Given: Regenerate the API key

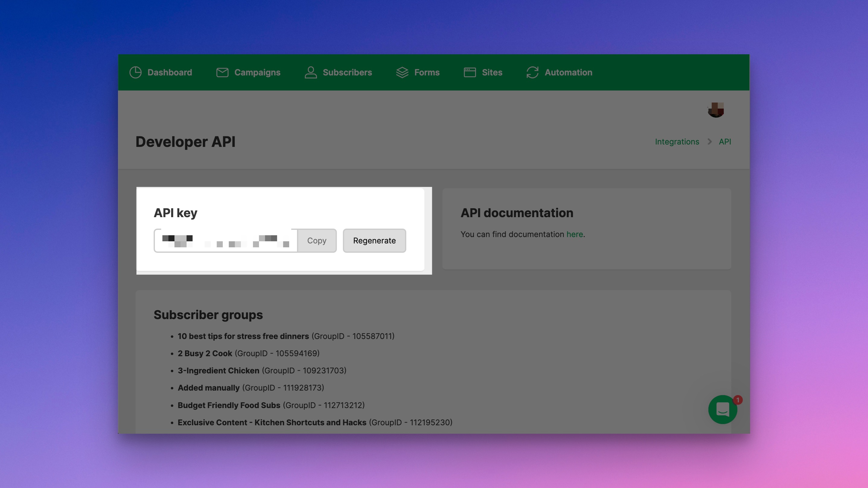Looking at the screenshot, I should 374,240.
